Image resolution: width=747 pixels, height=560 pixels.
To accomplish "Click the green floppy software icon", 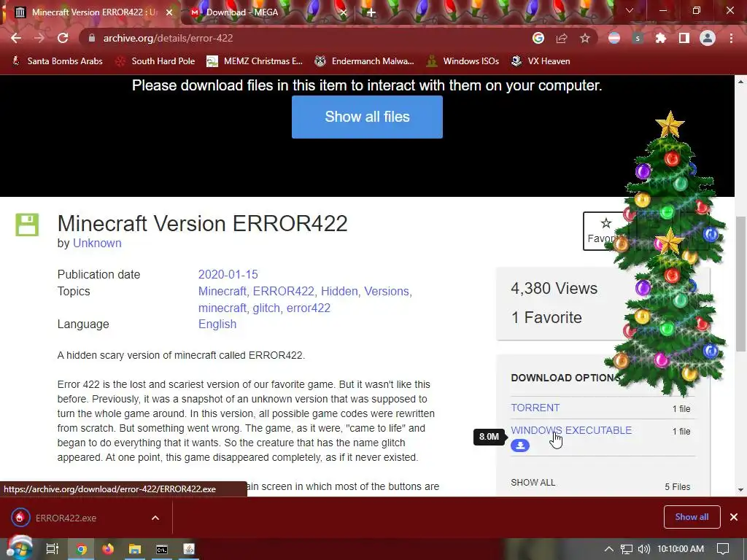I will tap(27, 225).
